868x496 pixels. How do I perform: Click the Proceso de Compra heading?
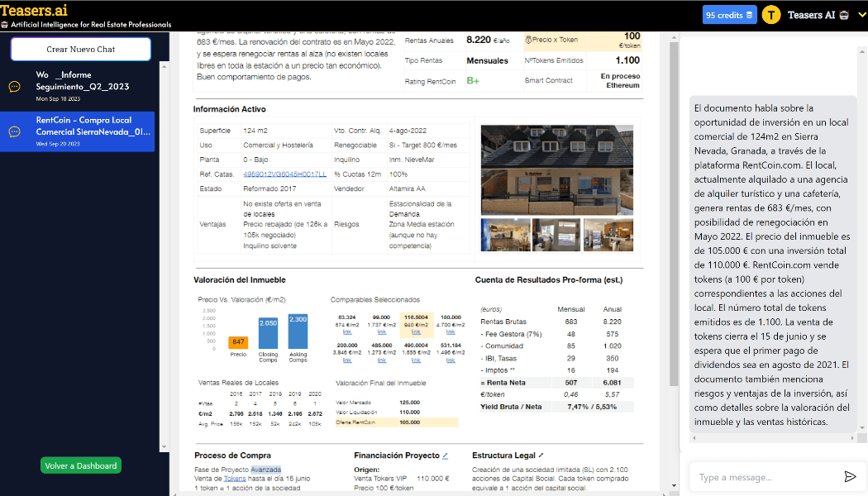point(232,455)
